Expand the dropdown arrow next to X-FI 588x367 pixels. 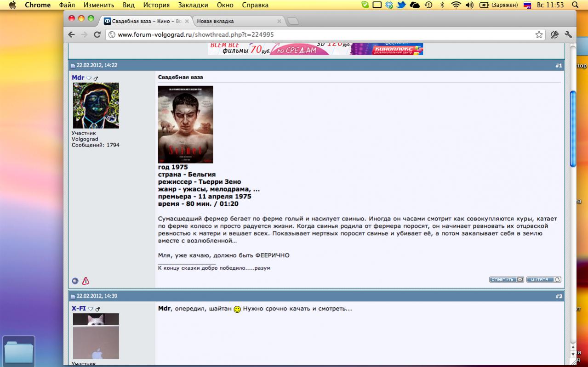point(91,309)
